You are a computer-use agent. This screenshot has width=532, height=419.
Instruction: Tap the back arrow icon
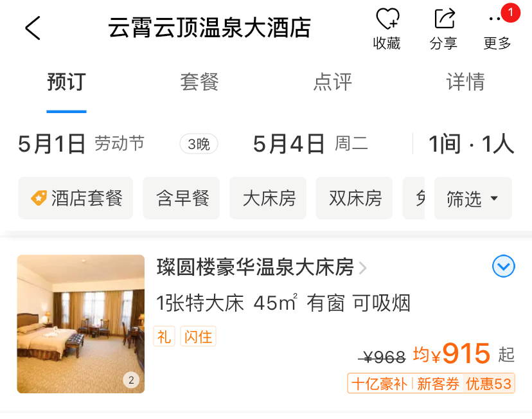coord(33,28)
